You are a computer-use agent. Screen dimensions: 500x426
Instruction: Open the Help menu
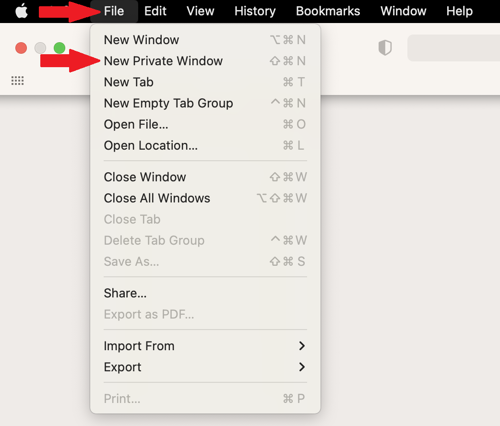click(x=459, y=11)
